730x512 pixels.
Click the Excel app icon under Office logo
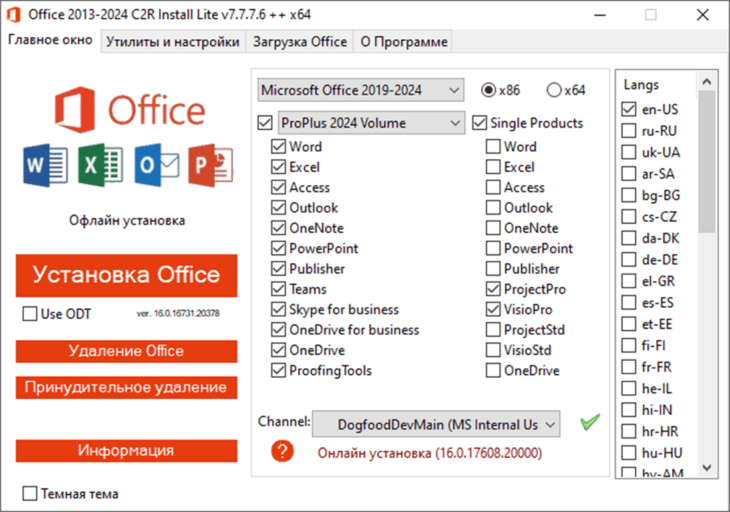click(x=101, y=165)
